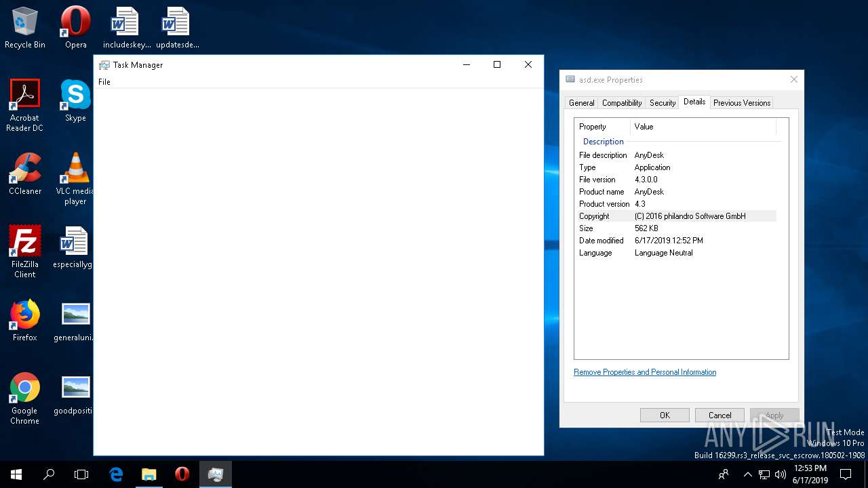Launch FileZilla Client shortcut
The width and height of the screenshot is (868, 488).
25,251
